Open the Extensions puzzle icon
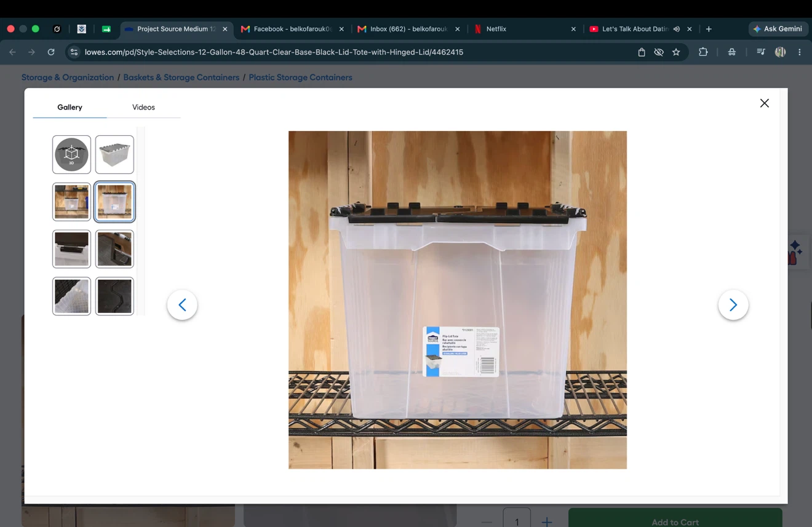Image resolution: width=812 pixels, height=527 pixels. (703, 52)
